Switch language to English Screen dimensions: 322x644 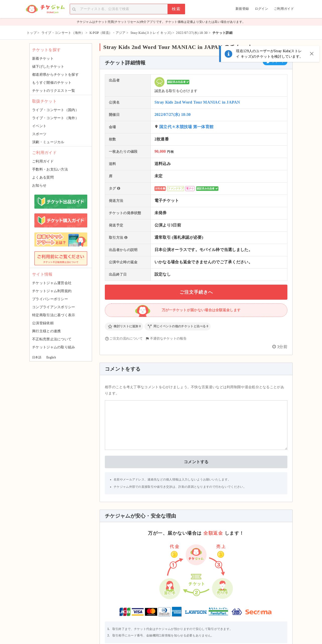click(x=51, y=357)
